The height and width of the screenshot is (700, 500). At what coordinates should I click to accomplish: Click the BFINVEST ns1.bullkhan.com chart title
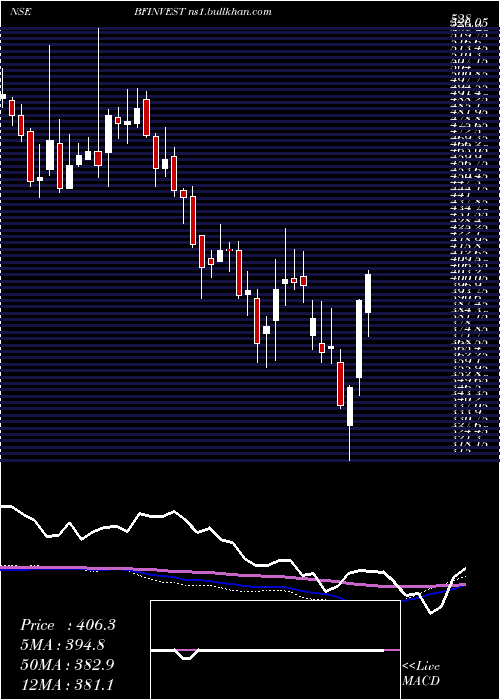202,12
